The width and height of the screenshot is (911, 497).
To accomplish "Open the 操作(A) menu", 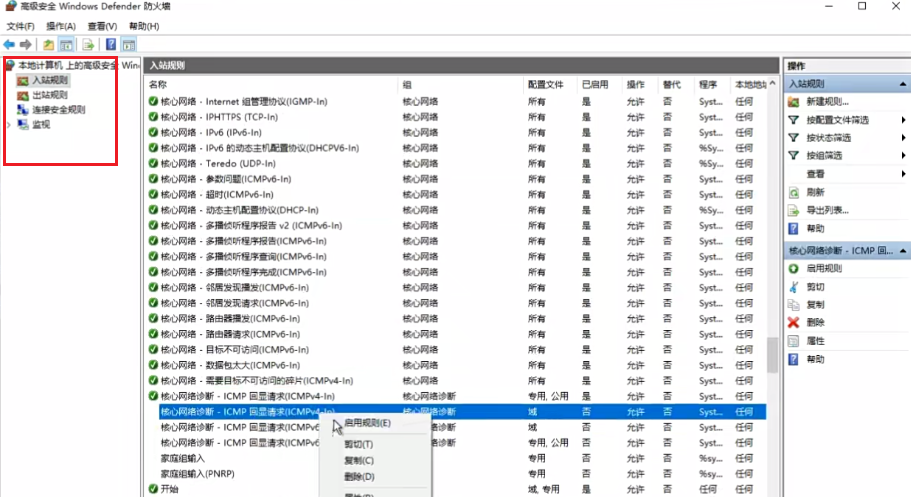I will (61, 26).
